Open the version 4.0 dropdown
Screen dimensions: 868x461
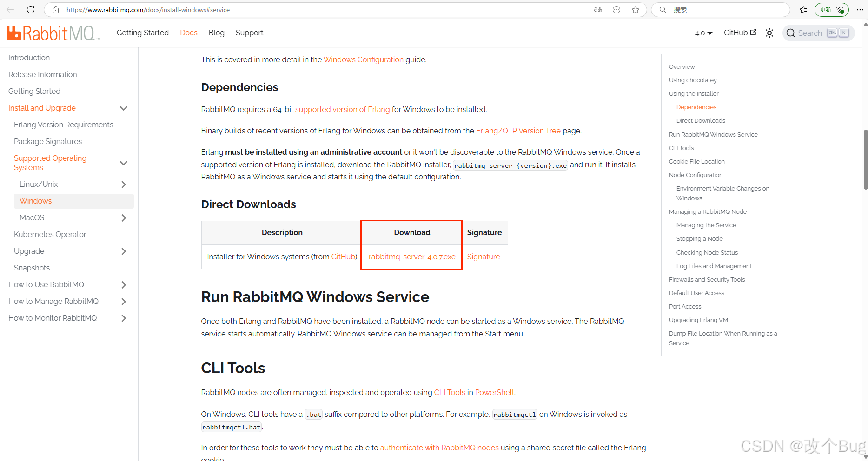703,33
